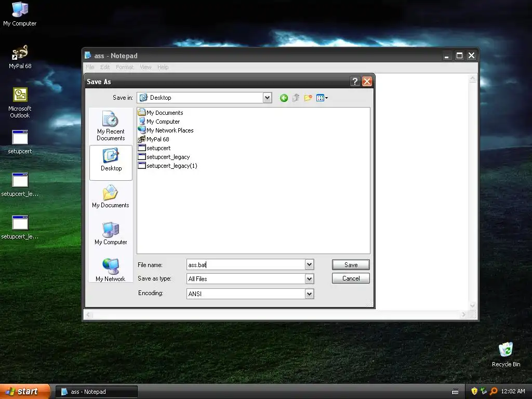Click Notepad horizontal scrollbar left arrow
The width and height of the screenshot is (532, 399).
(x=88, y=314)
